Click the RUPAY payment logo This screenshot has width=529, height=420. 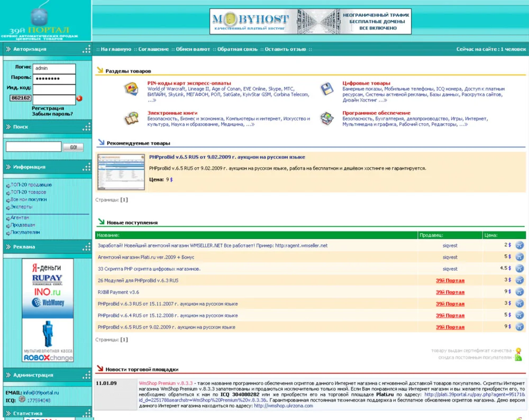47,279
